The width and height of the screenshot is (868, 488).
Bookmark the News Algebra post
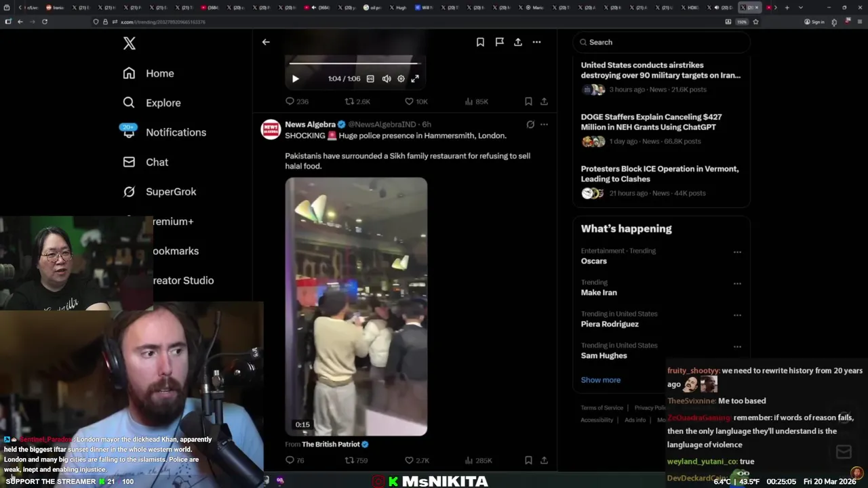[528, 460]
